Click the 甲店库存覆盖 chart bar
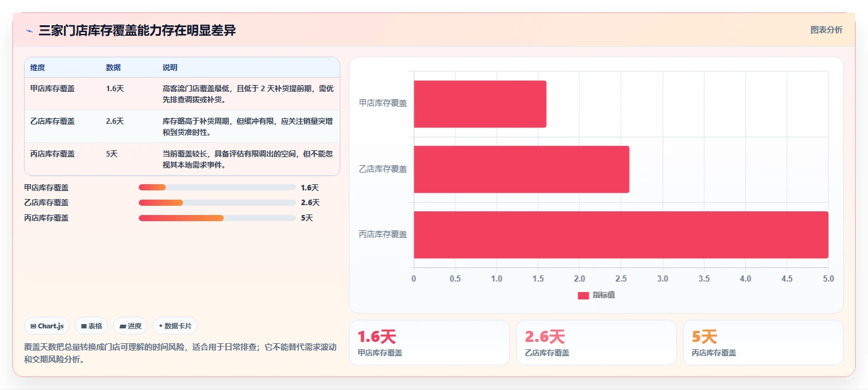This screenshot has height=390, width=868. pos(480,104)
